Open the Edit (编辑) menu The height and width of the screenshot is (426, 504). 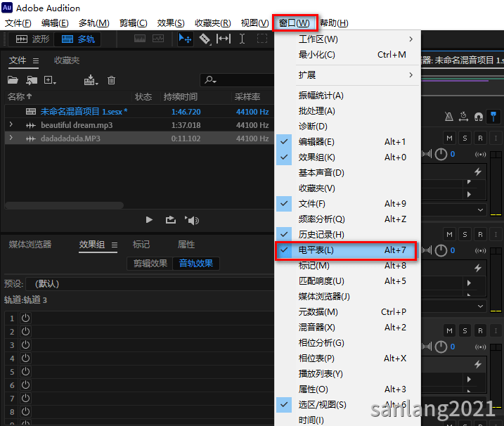[55, 23]
